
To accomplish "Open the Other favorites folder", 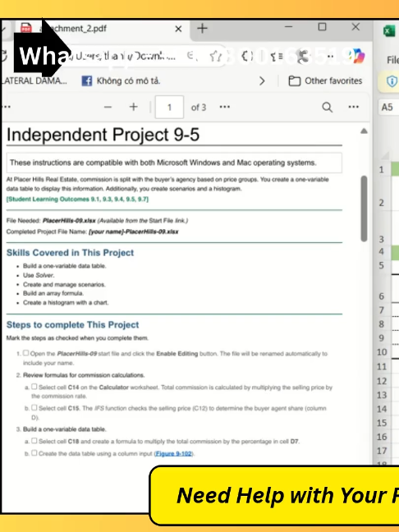I will tap(325, 80).
